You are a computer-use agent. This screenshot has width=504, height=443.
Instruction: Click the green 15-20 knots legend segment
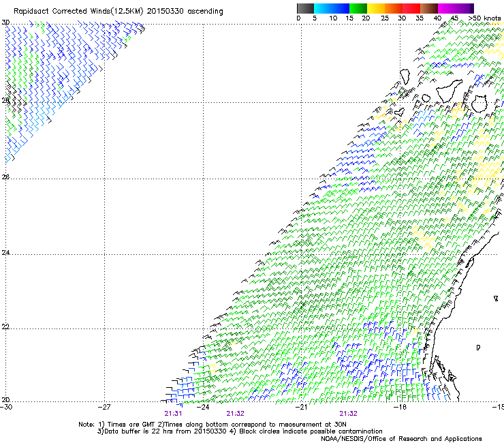pos(358,8)
